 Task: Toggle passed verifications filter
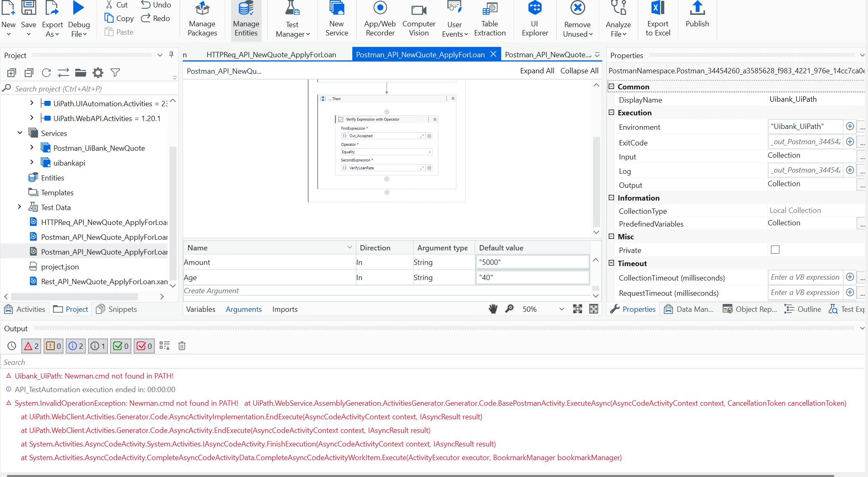[121, 346]
